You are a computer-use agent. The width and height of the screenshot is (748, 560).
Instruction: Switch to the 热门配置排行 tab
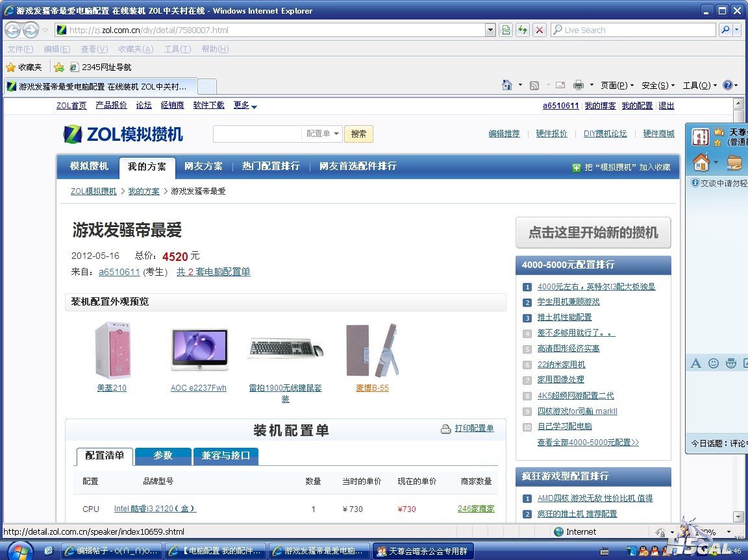point(271,166)
